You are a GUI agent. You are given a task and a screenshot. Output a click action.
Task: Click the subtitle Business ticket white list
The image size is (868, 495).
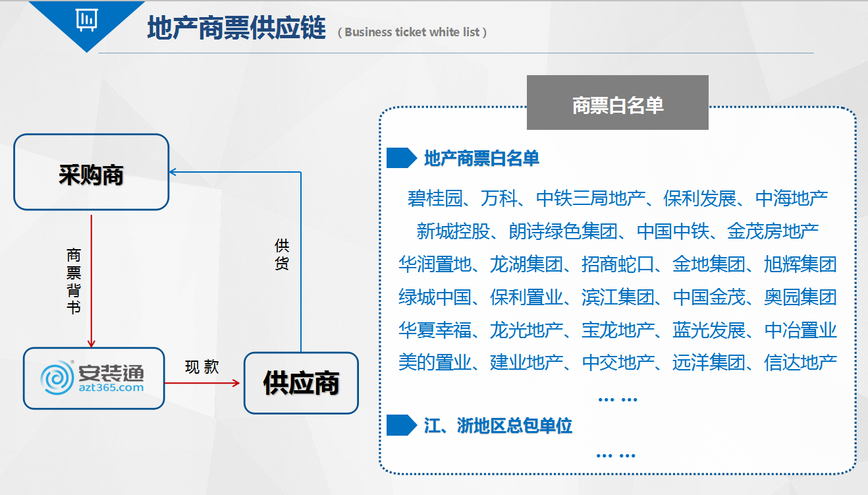click(412, 32)
